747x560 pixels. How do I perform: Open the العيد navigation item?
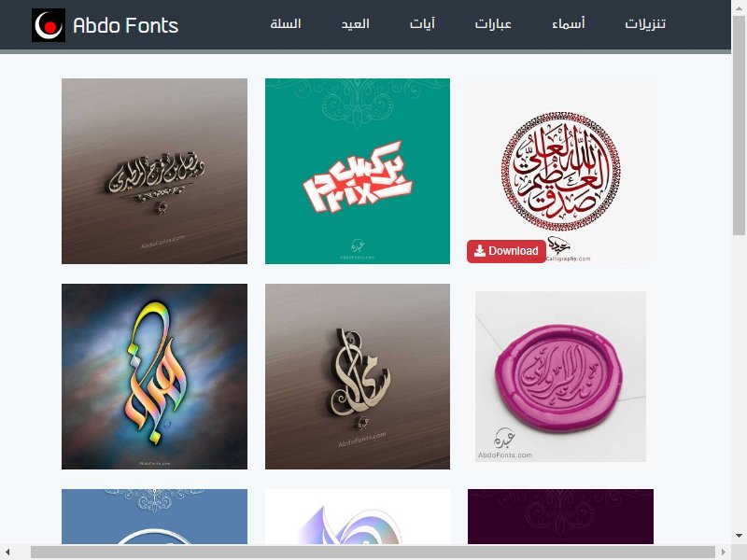click(x=355, y=24)
